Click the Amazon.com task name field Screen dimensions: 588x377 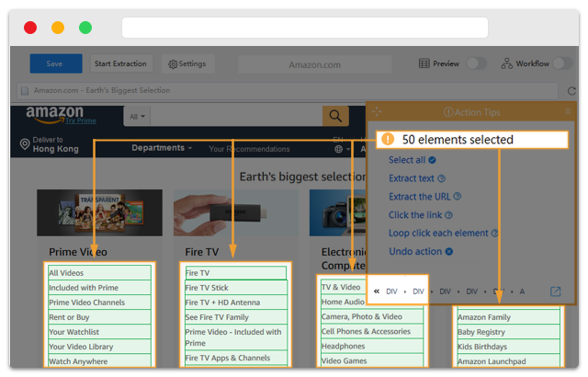click(x=314, y=65)
